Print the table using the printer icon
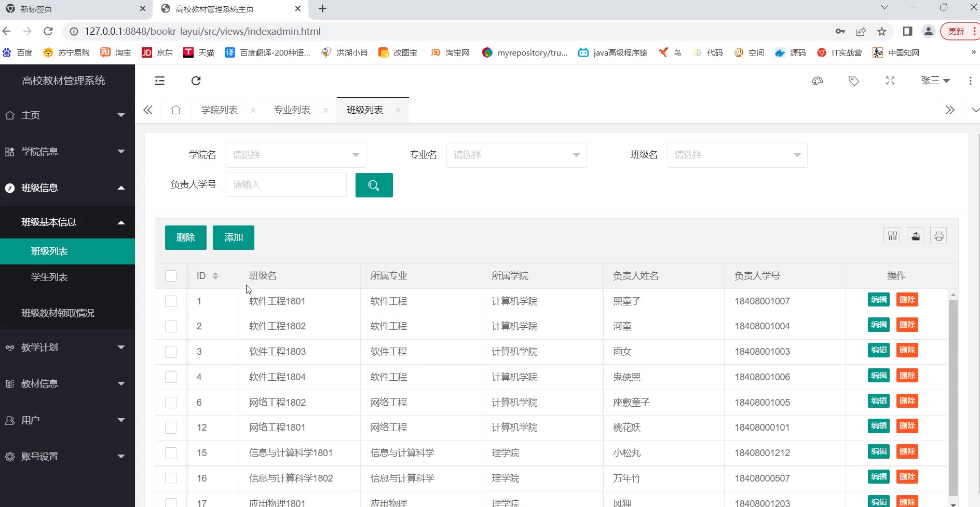 click(x=938, y=236)
